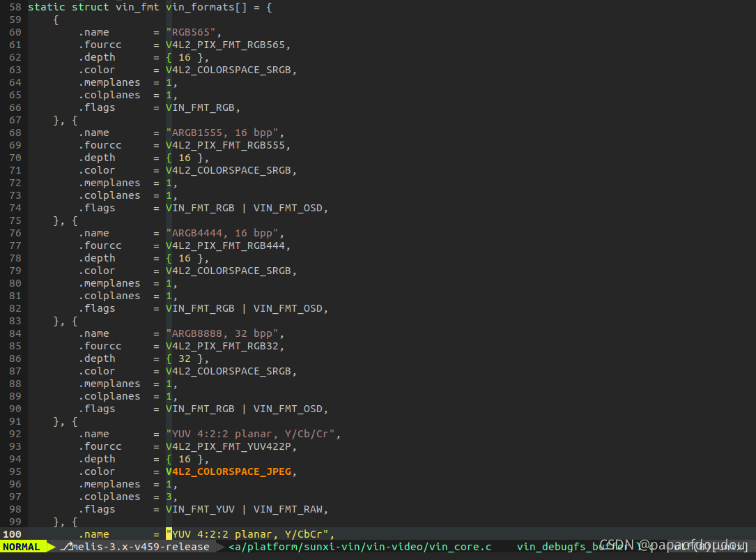Click the depth value 16 on line 62
Viewport: 756px width, 560px height.
coord(185,57)
